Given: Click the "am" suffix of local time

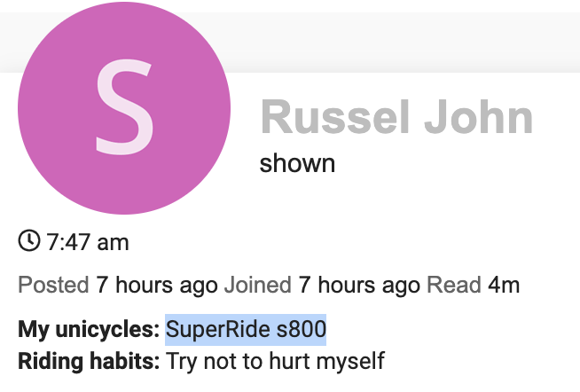Looking at the screenshot, I should (113, 241).
